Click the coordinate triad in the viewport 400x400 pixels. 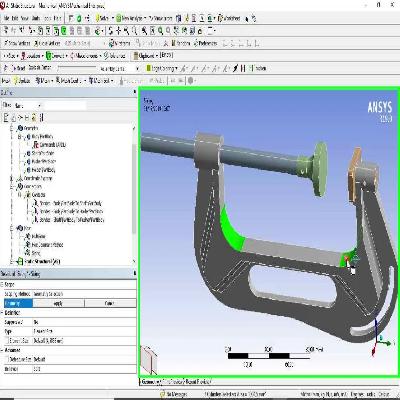[x=380, y=338]
